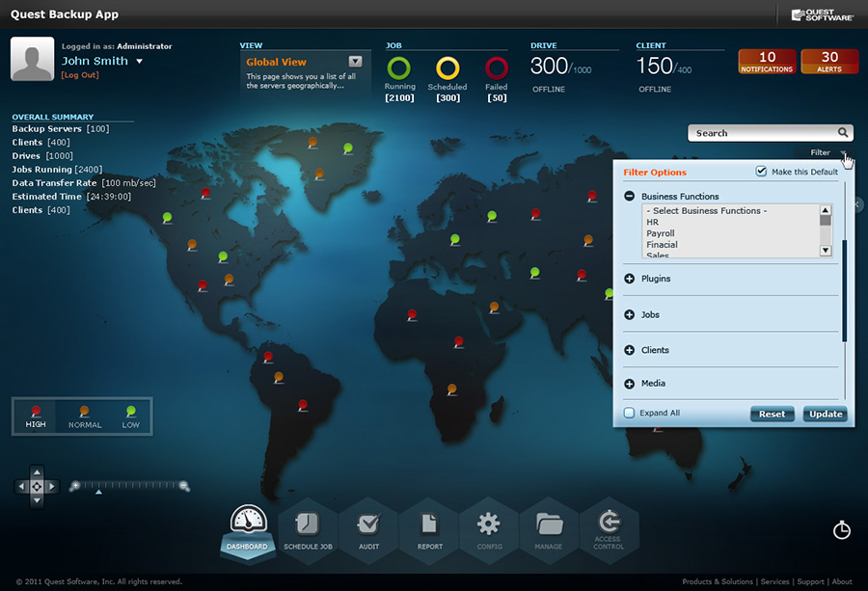This screenshot has width=868, height=591.
Task: Open the Support footer link
Action: tap(810, 581)
